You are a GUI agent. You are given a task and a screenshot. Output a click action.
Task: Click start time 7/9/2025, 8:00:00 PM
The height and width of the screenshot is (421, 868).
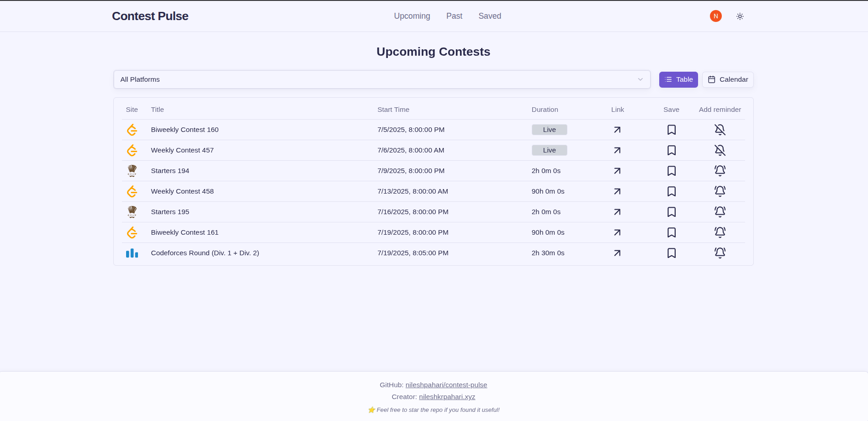(411, 171)
